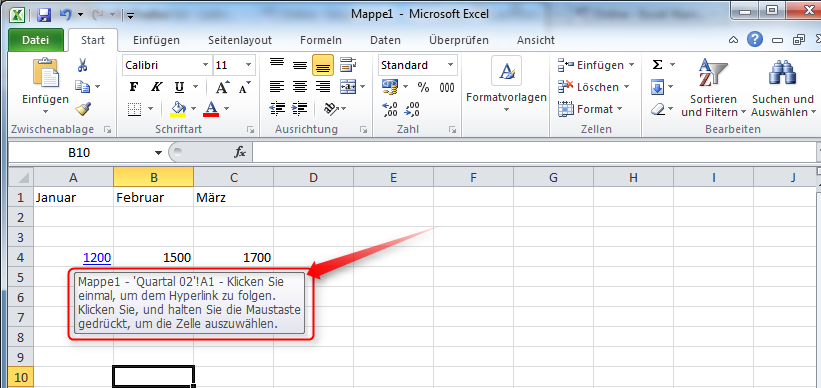821x388 pixels.
Task: Select column header D
Action: coord(313,178)
